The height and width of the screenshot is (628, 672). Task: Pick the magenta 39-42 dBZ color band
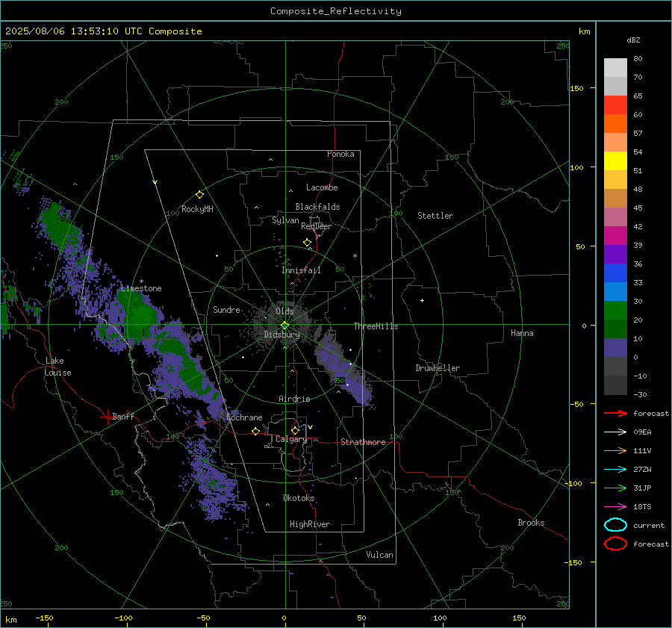pyautogui.click(x=615, y=236)
